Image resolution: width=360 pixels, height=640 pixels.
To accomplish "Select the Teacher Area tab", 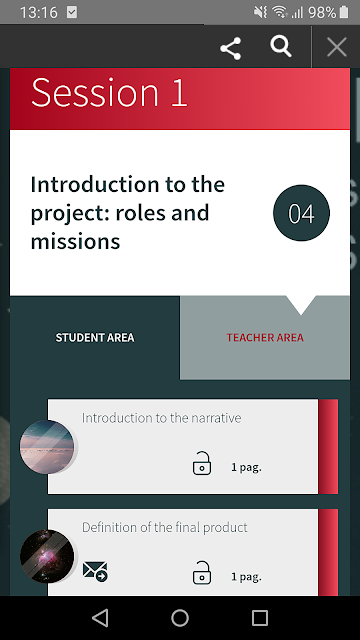I will point(265,338).
